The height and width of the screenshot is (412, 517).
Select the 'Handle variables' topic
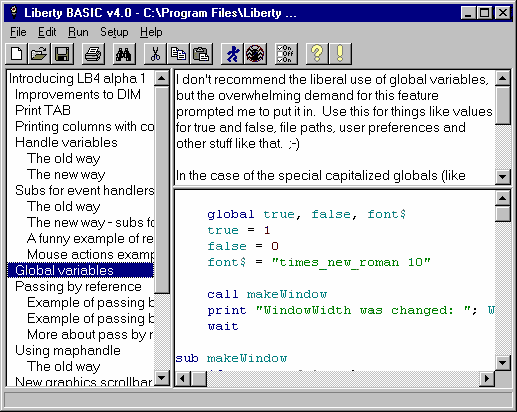pyautogui.click(x=66, y=143)
